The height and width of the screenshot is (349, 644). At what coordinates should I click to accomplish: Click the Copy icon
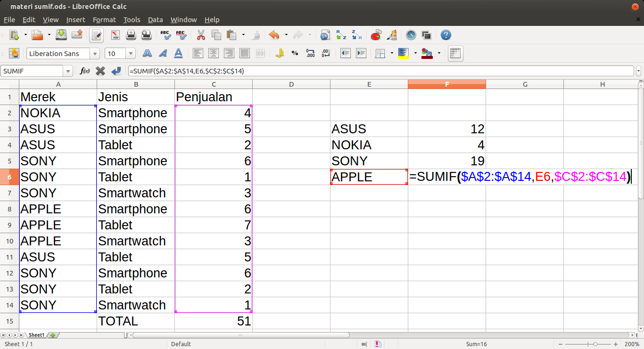[x=216, y=35]
